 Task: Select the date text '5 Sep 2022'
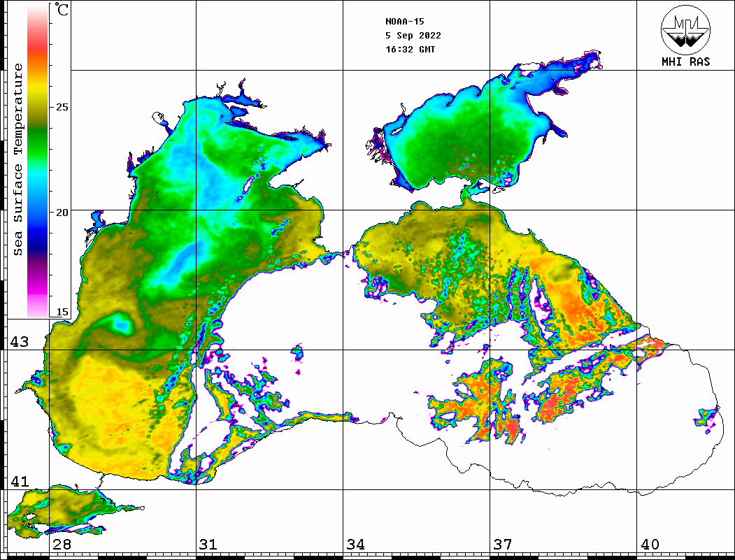click(413, 36)
